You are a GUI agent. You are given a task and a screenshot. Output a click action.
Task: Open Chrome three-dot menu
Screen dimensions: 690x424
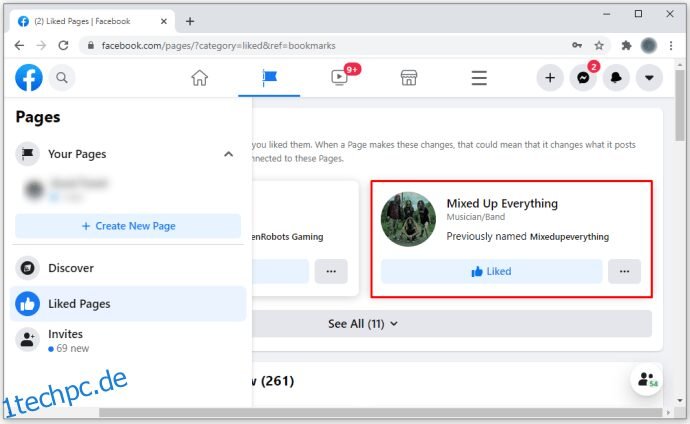click(671, 45)
